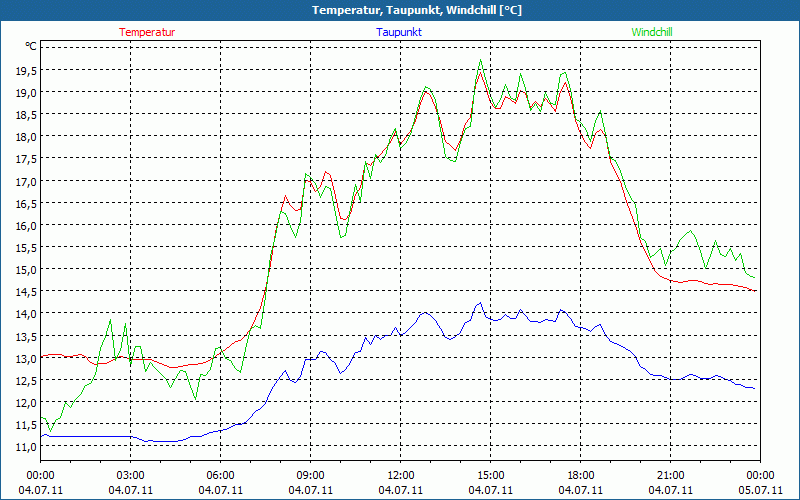Image resolution: width=800 pixels, height=500 pixels.
Task: Click the 13,5 y-axis value
Action: 26,336
